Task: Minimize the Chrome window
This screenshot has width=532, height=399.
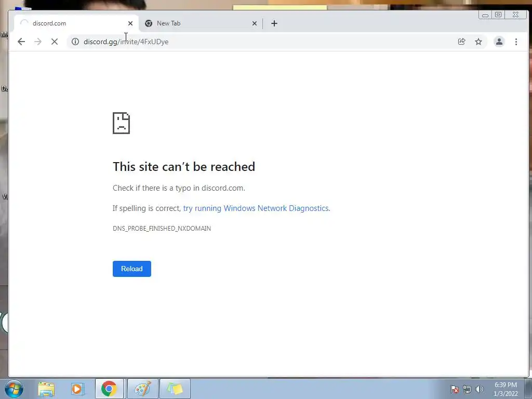Action: coord(485,15)
